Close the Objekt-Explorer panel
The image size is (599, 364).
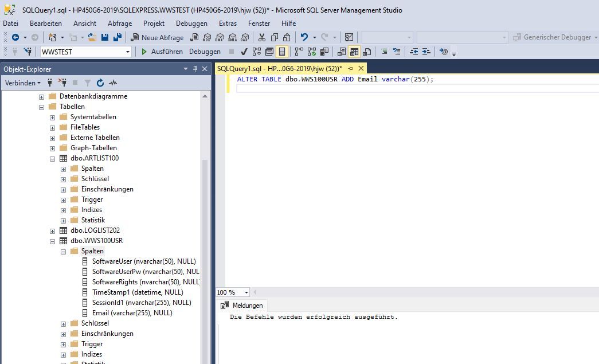tap(205, 69)
